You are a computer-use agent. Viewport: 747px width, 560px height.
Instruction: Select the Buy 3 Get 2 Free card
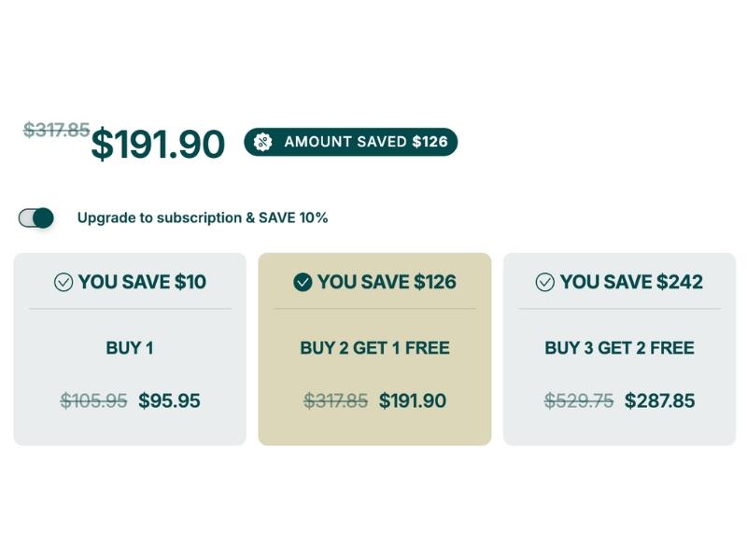coord(619,348)
